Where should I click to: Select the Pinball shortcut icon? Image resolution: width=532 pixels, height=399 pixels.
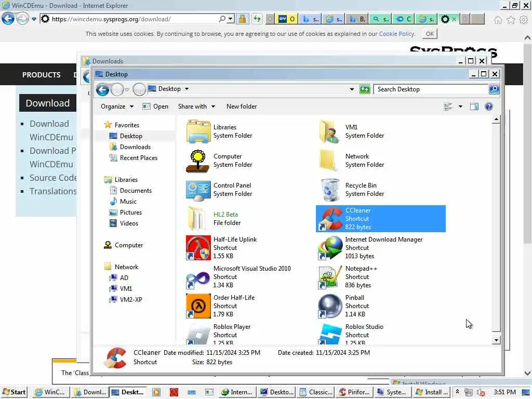tap(330, 306)
